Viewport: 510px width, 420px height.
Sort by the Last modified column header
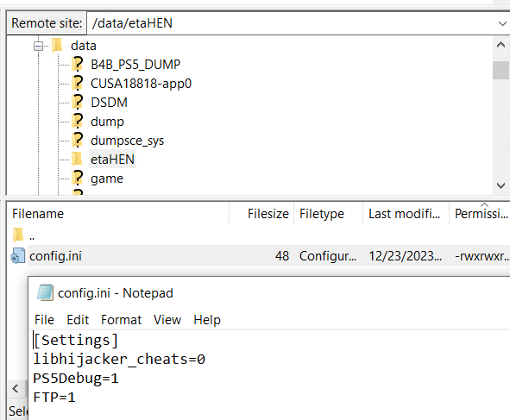tap(406, 214)
